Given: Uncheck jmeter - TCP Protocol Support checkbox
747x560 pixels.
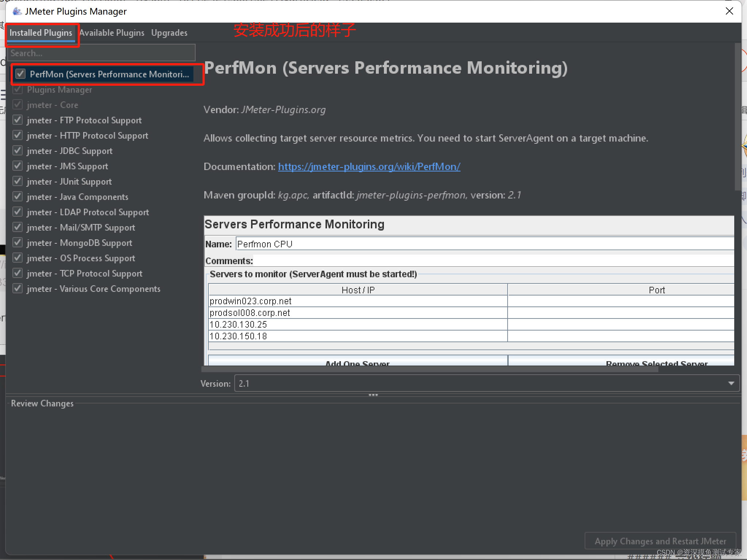Looking at the screenshot, I should (x=18, y=273).
